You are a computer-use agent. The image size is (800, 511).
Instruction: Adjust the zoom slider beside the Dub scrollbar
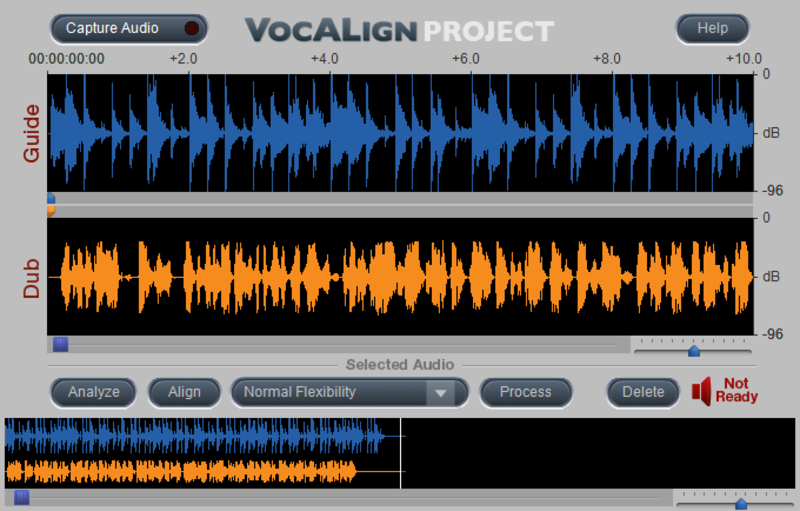(693, 351)
